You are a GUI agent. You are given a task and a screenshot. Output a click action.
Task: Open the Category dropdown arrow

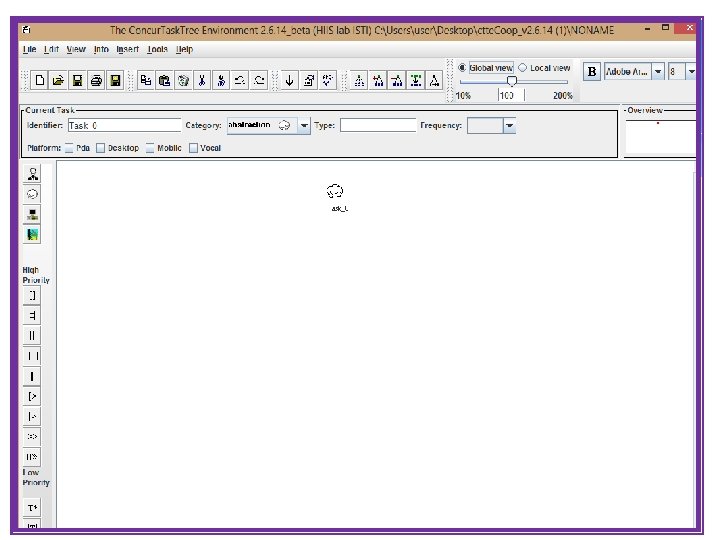[x=304, y=125]
